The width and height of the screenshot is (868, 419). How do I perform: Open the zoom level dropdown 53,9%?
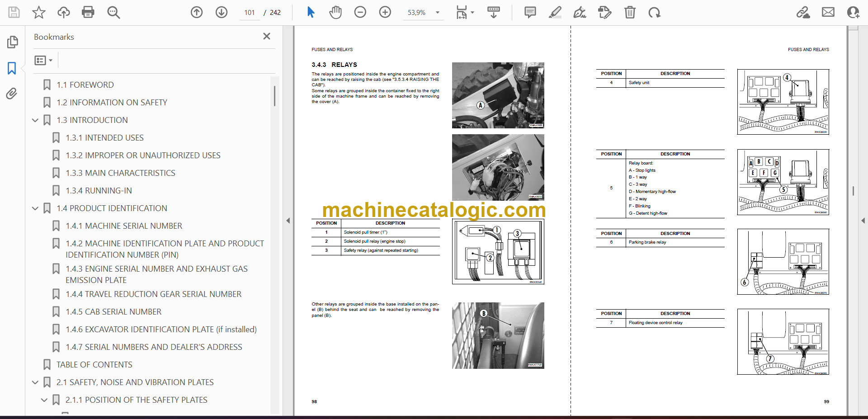tap(423, 13)
